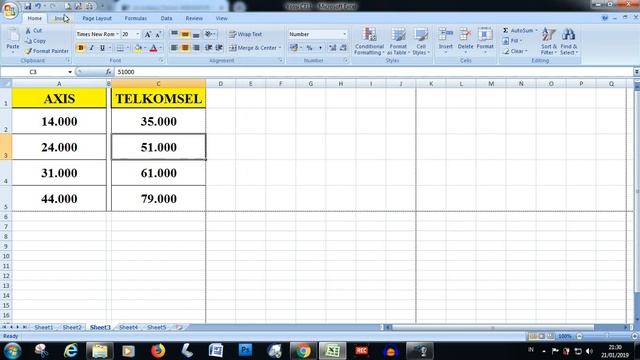Toggle Bold formatting
Screen dimensions: 640x360
click(81, 48)
